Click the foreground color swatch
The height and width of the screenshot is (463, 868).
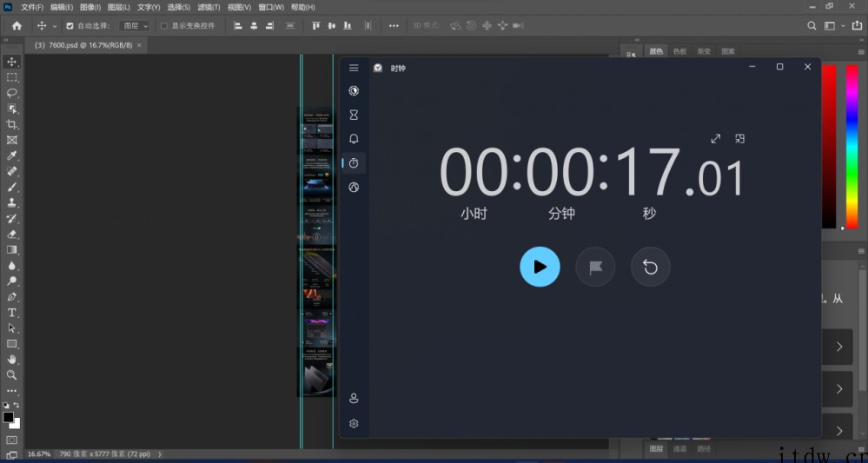[x=8, y=418]
